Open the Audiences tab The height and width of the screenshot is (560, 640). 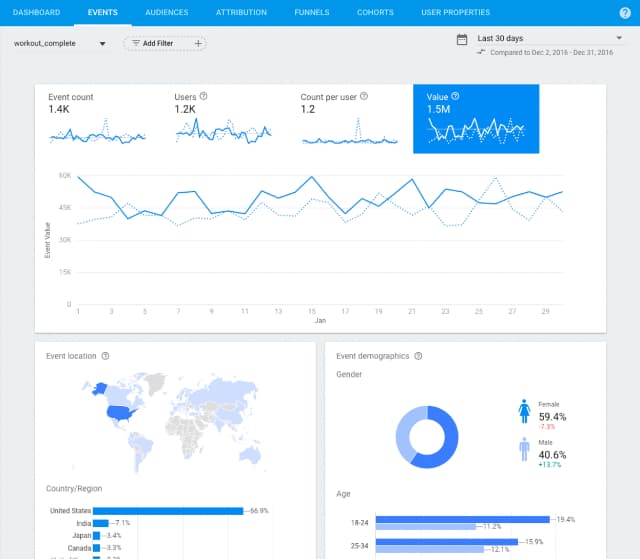167,13
